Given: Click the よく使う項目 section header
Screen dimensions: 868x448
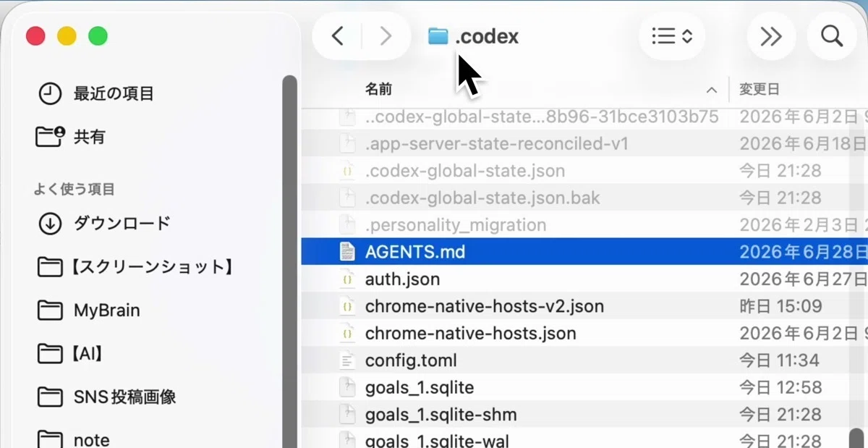Looking at the screenshot, I should pyautogui.click(x=74, y=190).
